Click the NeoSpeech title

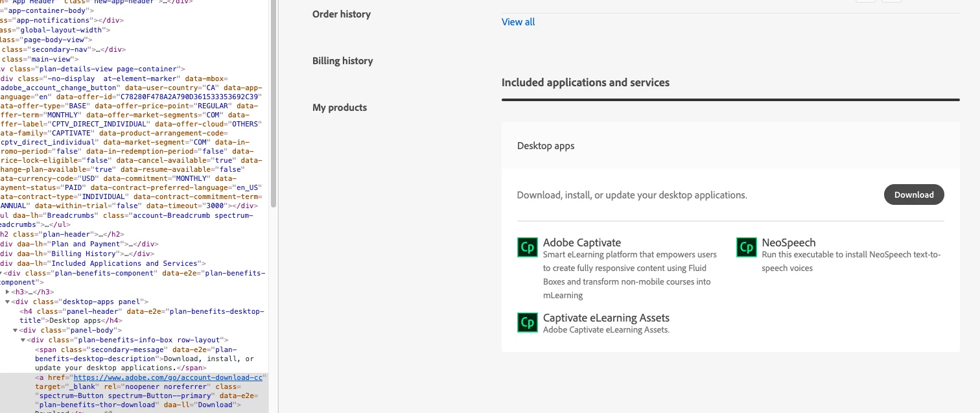[x=789, y=242]
